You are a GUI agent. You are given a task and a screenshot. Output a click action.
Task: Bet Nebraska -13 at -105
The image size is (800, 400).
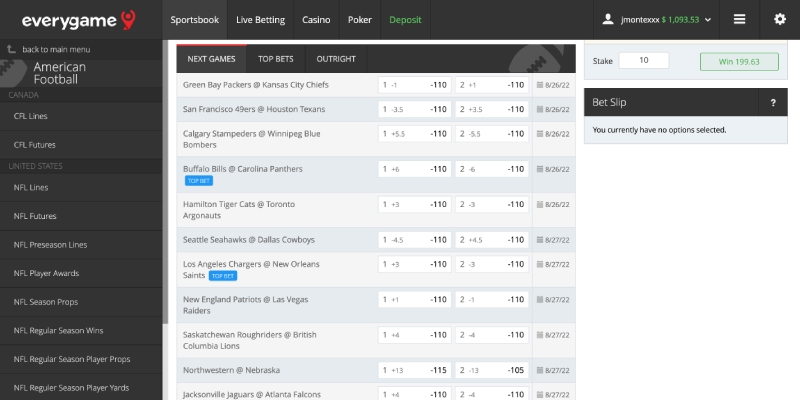coord(492,370)
